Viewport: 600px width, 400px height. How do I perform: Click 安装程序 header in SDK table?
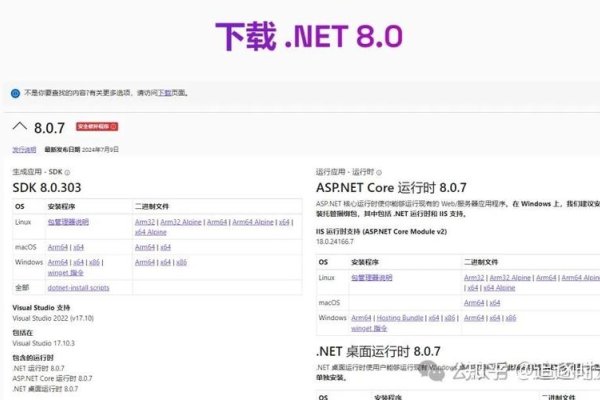[61, 206]
